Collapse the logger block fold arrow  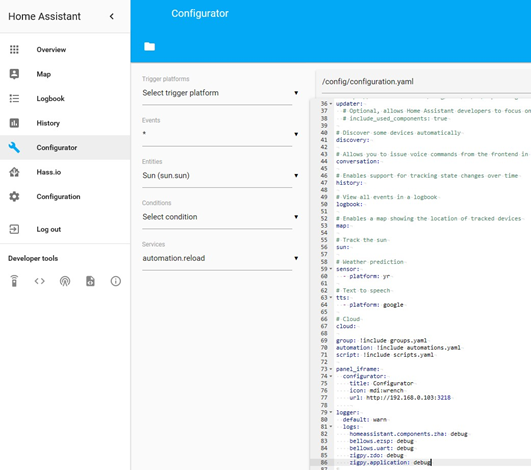coord(331,412)
